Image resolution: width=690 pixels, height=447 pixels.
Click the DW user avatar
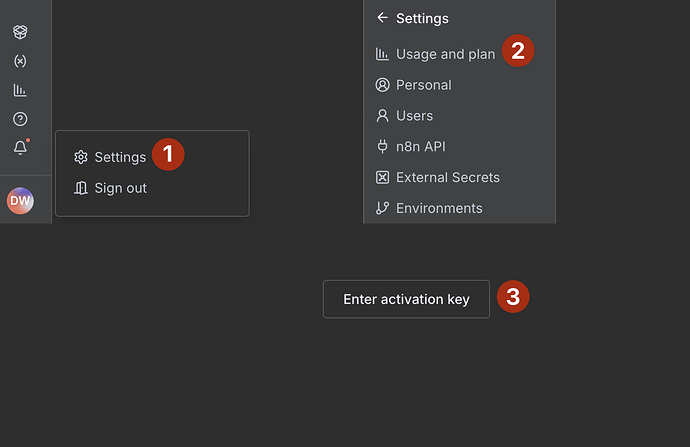tap(20, 201)
